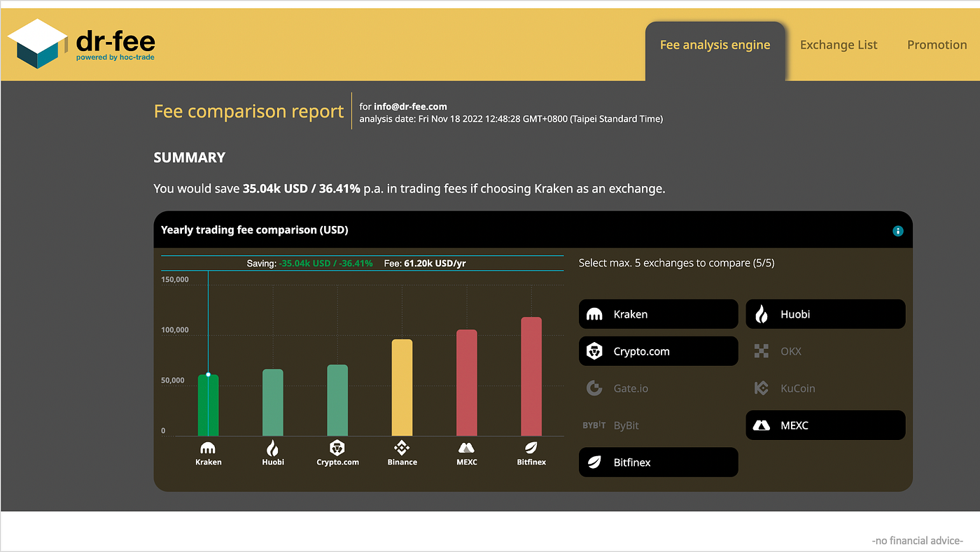
Task: Click the 'powered by hoc-trade' tagline
Action: [x=115, y=57]
